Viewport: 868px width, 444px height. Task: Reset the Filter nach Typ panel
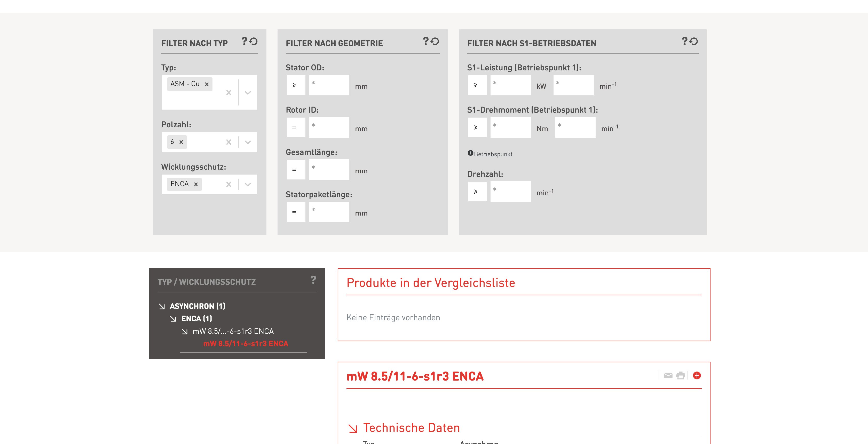pos(254,42)
